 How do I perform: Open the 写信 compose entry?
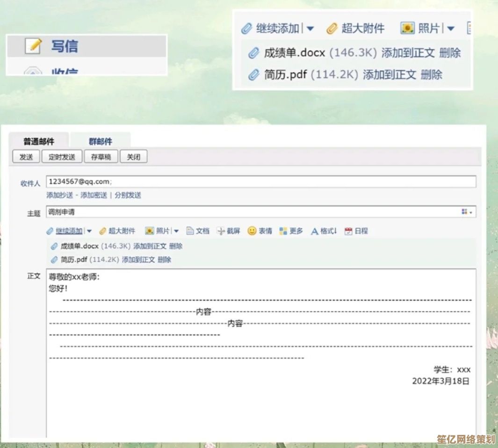[87, 46]
